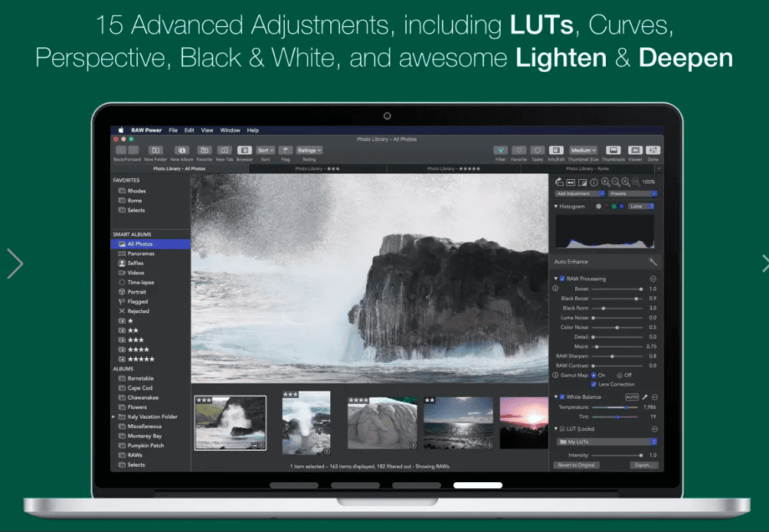Toggle the White Balance checkbox
This screenshot has height=532, width=769.
coord(562,397)
